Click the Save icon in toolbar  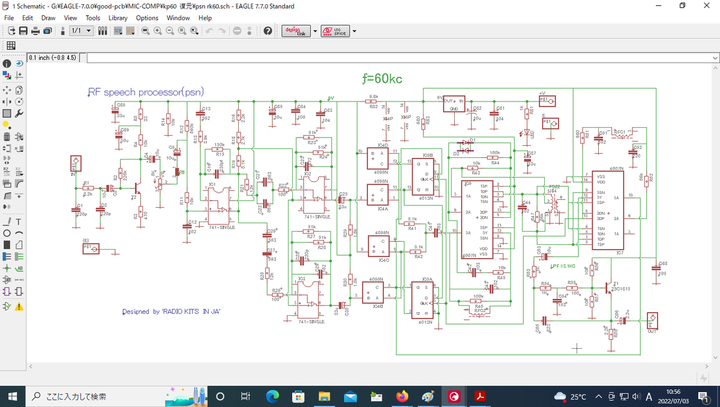click(21, 31)
